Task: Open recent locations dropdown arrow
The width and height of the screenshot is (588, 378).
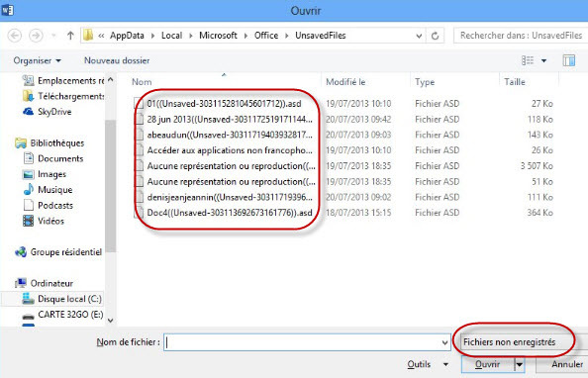Action: (x=53, y=36)
